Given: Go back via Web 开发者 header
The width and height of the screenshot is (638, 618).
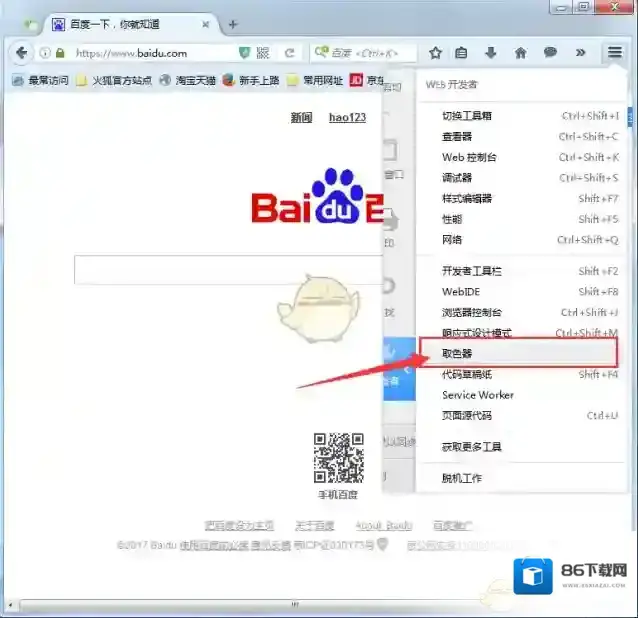Looking at the screenshot, I should tap(523, 85).
